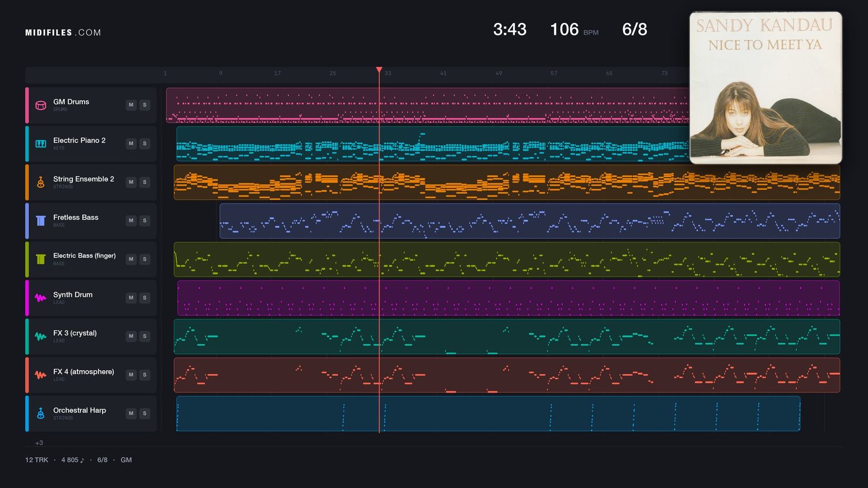
Task: Mute the GM Drums track
Action: (131, 105)
